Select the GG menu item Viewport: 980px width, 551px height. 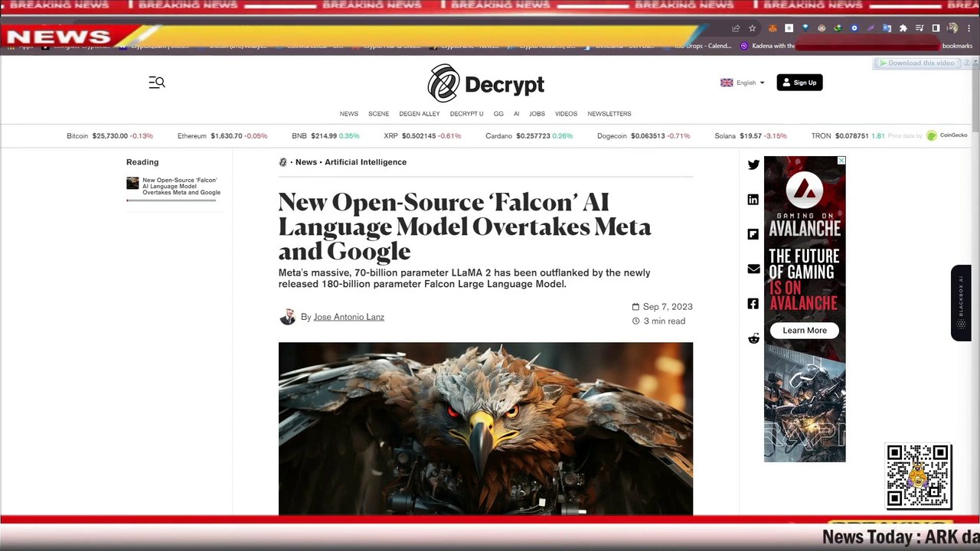498,114
